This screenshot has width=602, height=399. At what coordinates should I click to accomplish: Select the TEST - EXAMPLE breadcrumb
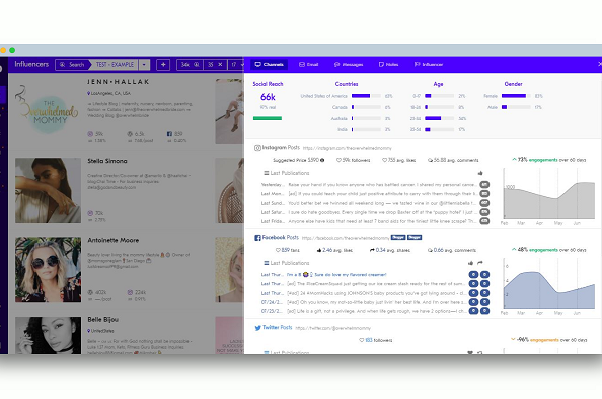114,65
